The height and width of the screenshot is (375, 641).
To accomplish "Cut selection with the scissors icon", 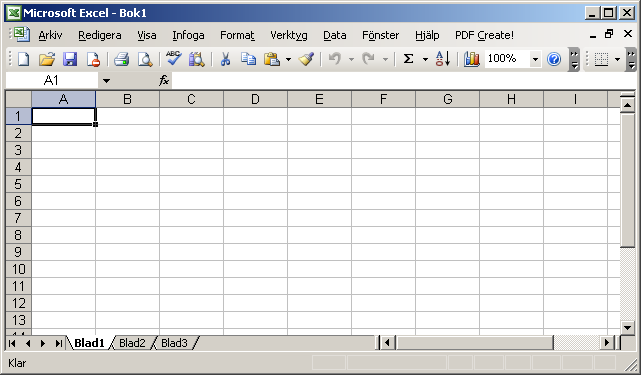I will click(225, 59).
